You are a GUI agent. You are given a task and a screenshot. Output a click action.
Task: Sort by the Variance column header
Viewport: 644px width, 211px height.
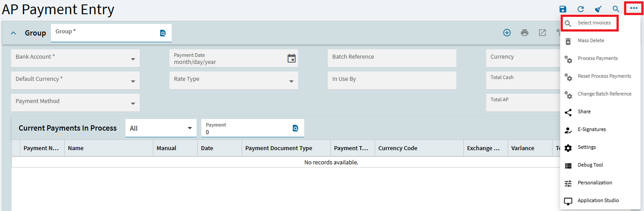pos(530,148)
